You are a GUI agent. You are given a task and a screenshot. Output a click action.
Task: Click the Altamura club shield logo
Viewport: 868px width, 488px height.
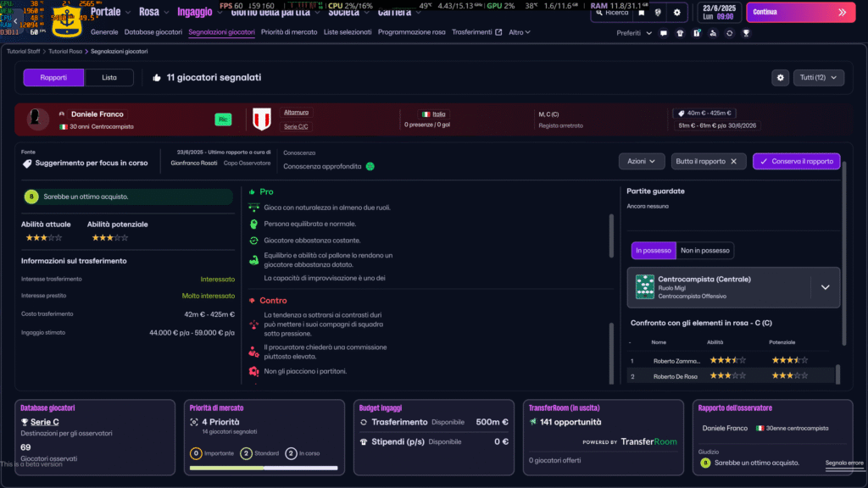[x=261, y=119]
